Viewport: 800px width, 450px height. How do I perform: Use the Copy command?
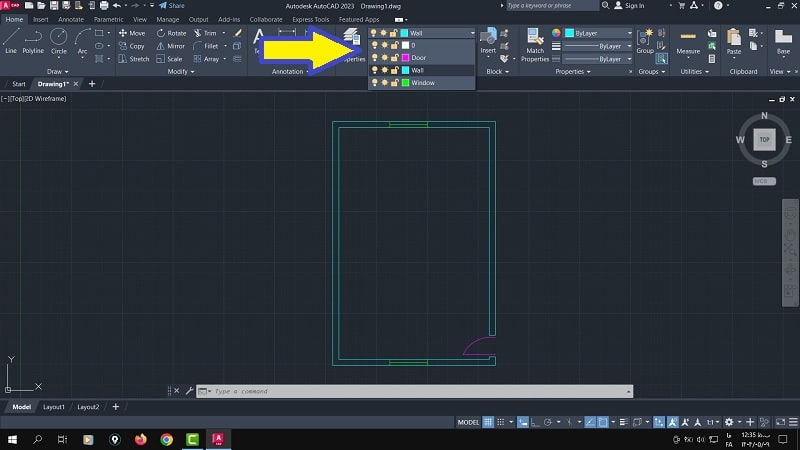(132, 46)
